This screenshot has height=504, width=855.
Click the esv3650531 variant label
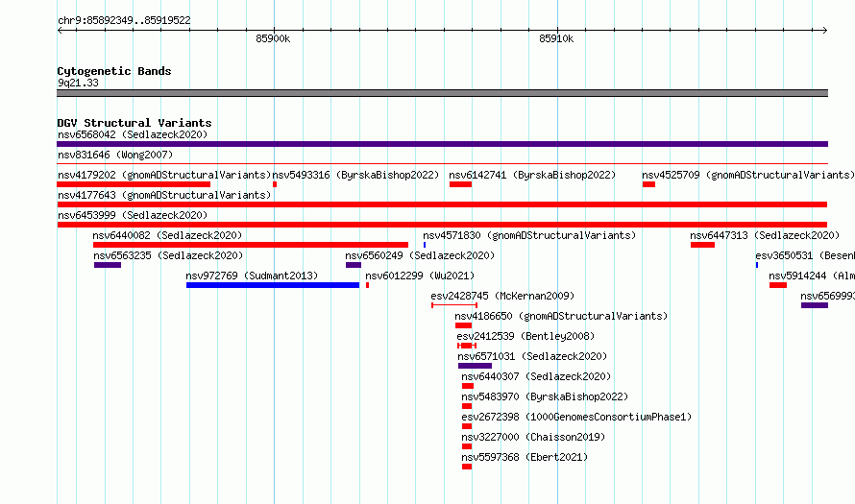(x=805, y=255)
